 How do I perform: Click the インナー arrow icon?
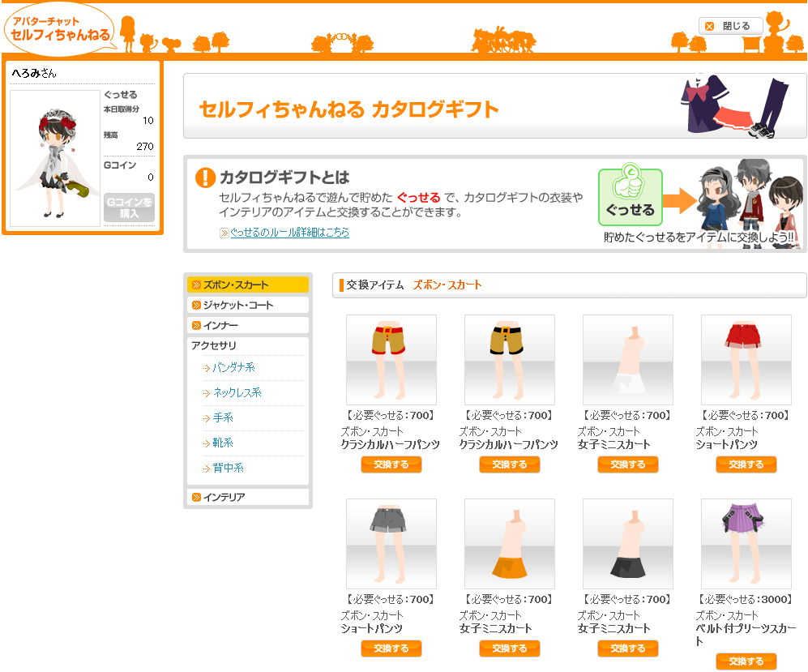pyautogui.click(x=196, y=325)
